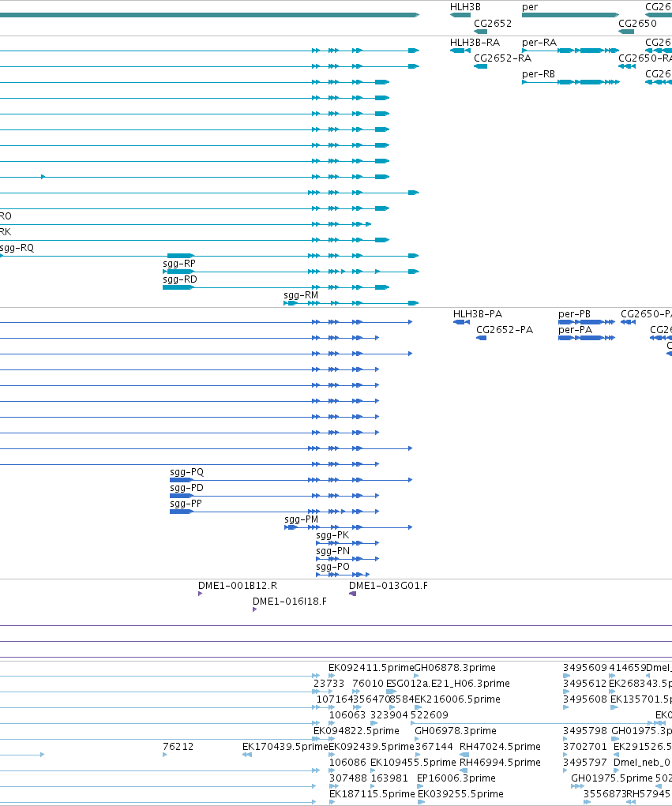Click the 522609 EST label
Viewport: 672px width, 806px height.
click(430, 715)
